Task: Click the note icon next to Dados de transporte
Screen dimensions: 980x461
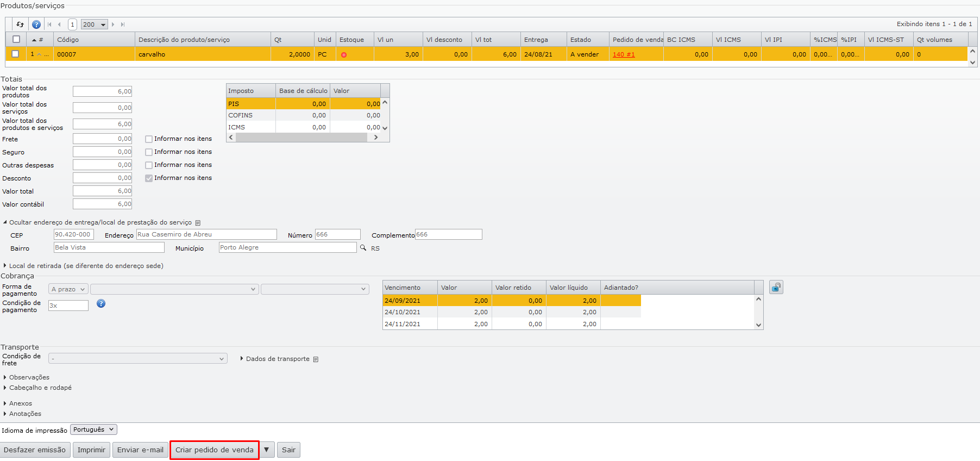Action: pos(316,359)
